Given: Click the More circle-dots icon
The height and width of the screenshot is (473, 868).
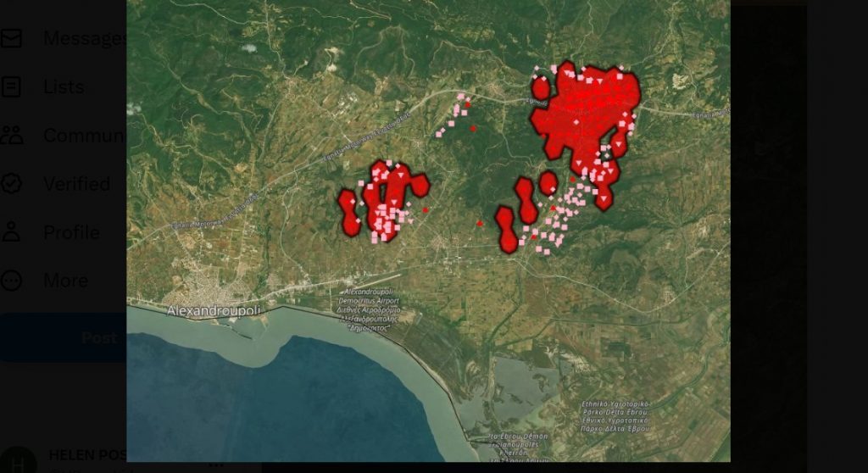Looking at the screenshot, I should [x=11, y=280].
